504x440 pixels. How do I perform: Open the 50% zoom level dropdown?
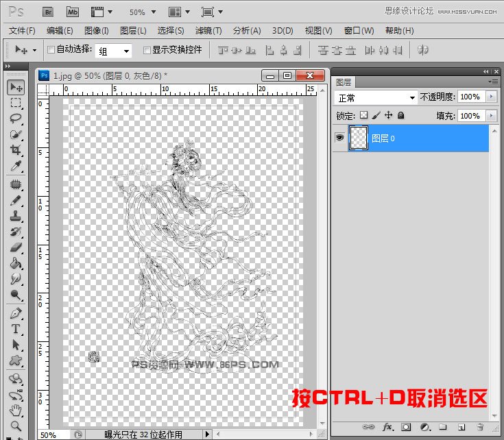(x=154, y=12)
